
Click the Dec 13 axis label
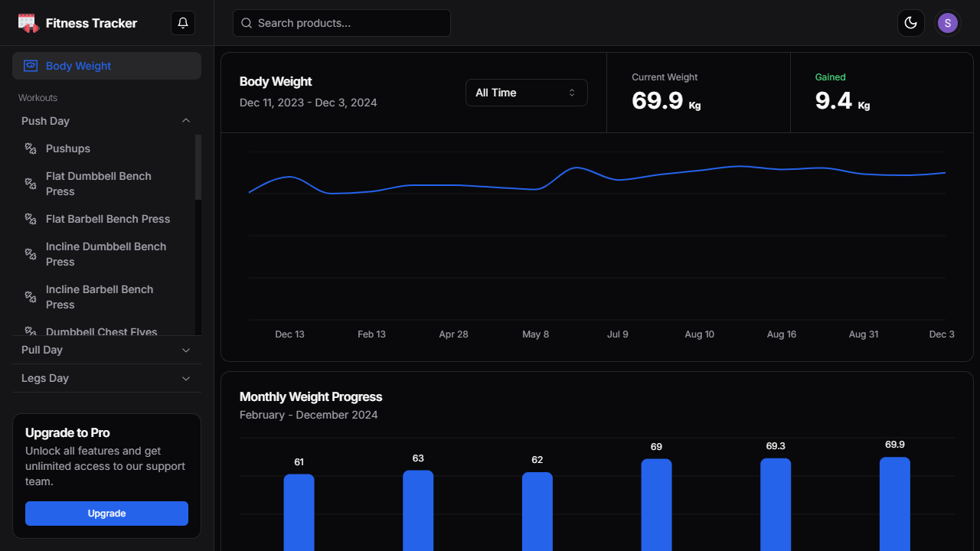[289, 334]
